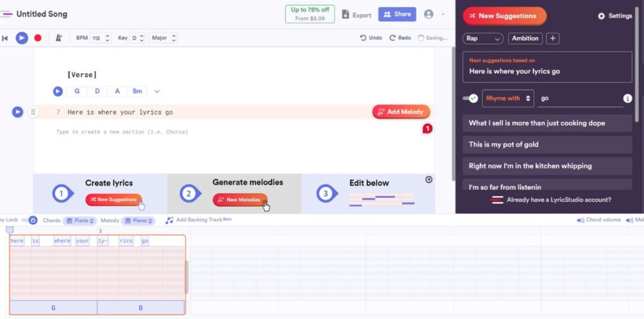Expand the chord progression chevron
This screenshot has height=319, width=644.
(157, 91)
